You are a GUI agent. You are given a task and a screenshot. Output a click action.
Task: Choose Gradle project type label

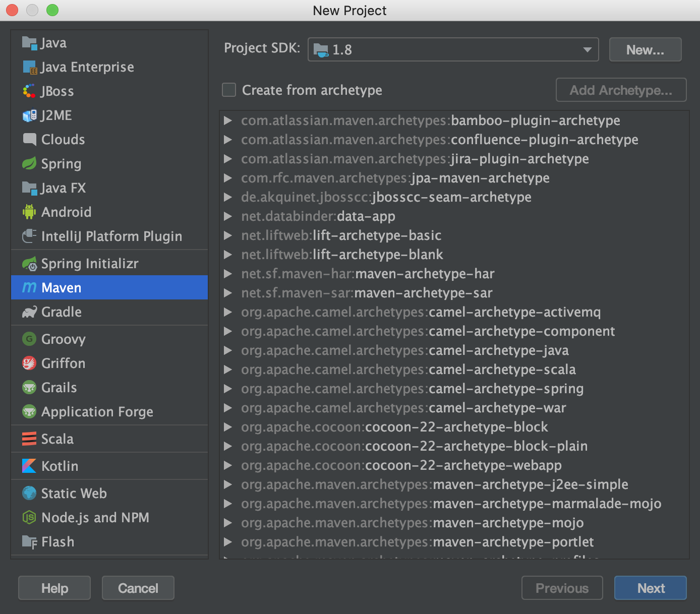point(62,312)
